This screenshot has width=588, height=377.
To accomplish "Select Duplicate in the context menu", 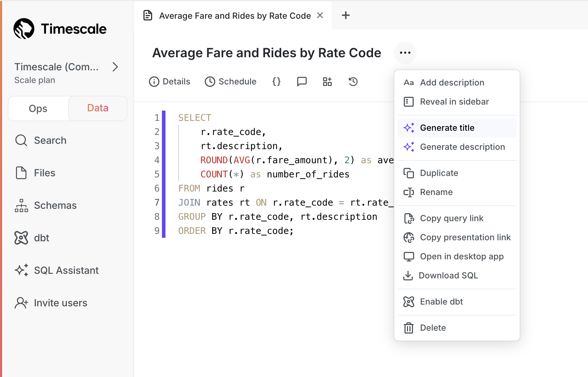I will (439, 173).
